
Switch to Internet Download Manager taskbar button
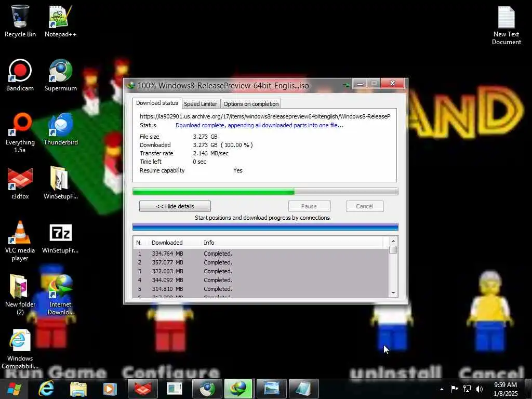click(239, 389)
